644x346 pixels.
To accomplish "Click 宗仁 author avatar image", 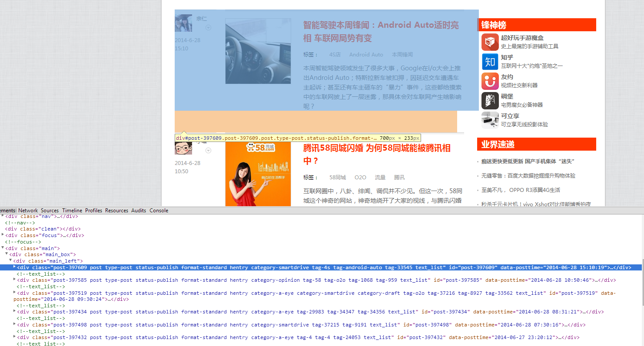I will 183,23.
